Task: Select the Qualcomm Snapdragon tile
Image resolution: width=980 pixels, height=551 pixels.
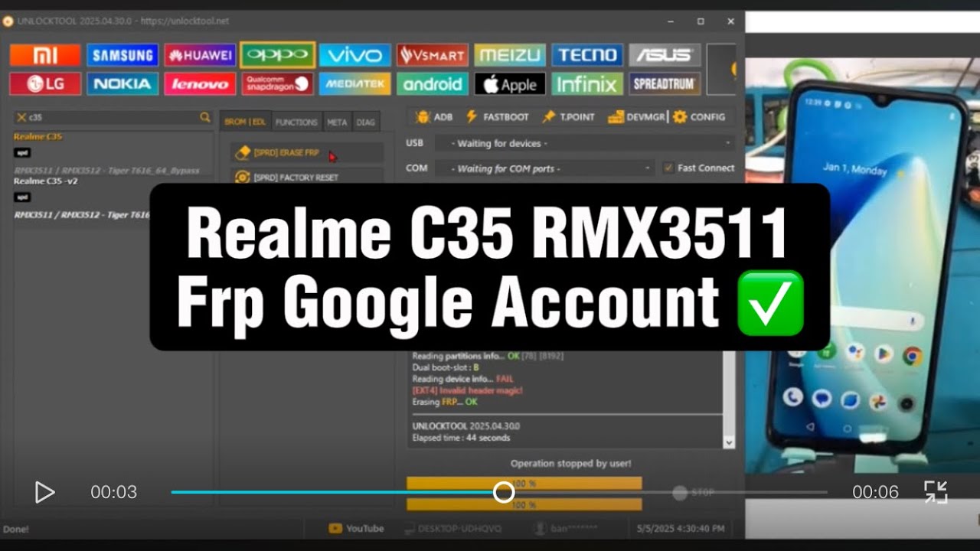Action: (277, 83)
